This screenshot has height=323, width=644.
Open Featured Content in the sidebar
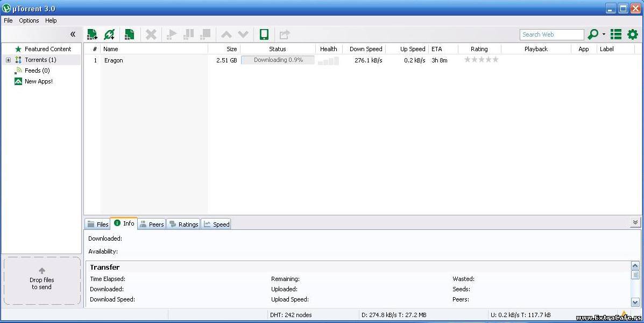[48, 49]
